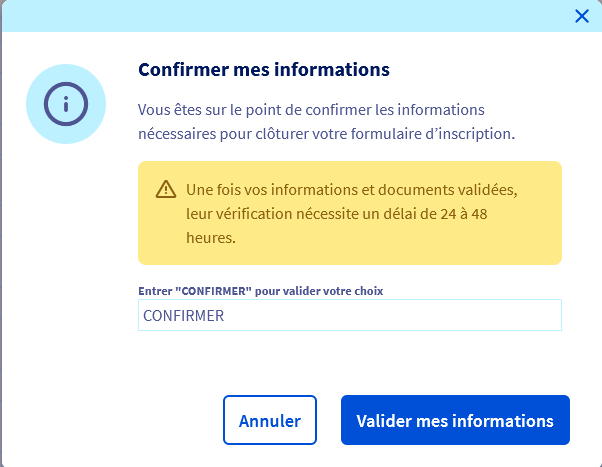Click the blank area left of "Annuler"
The image size is (602, 467).
(120, 421)
